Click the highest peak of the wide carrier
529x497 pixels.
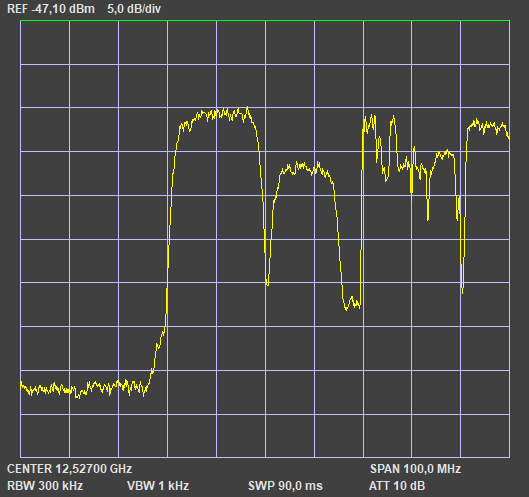(x=248, y=108)
